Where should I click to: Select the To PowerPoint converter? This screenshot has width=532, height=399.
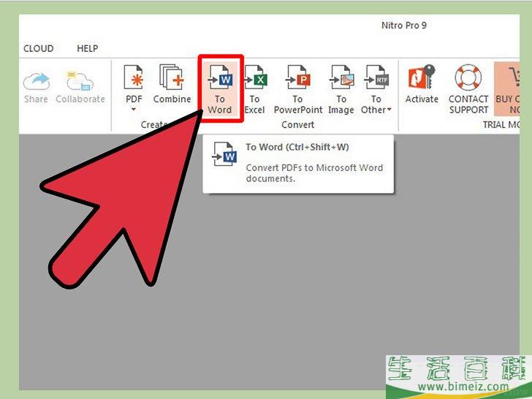point(297,90)
